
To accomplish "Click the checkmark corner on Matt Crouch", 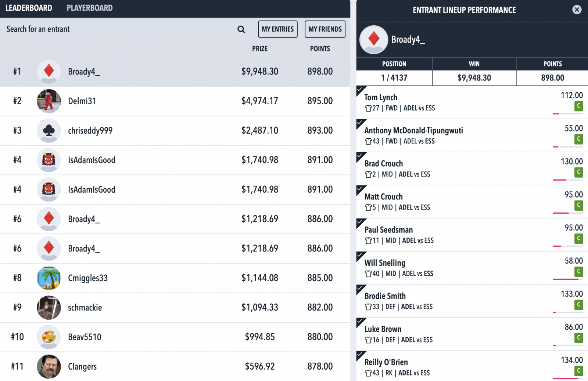I will (x=360, y=189).
